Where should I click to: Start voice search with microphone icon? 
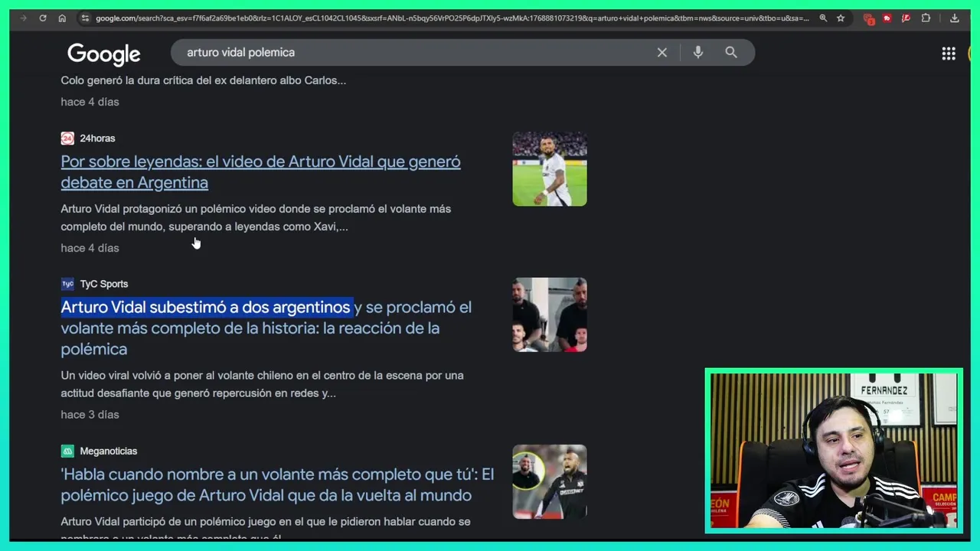(698, 52)
